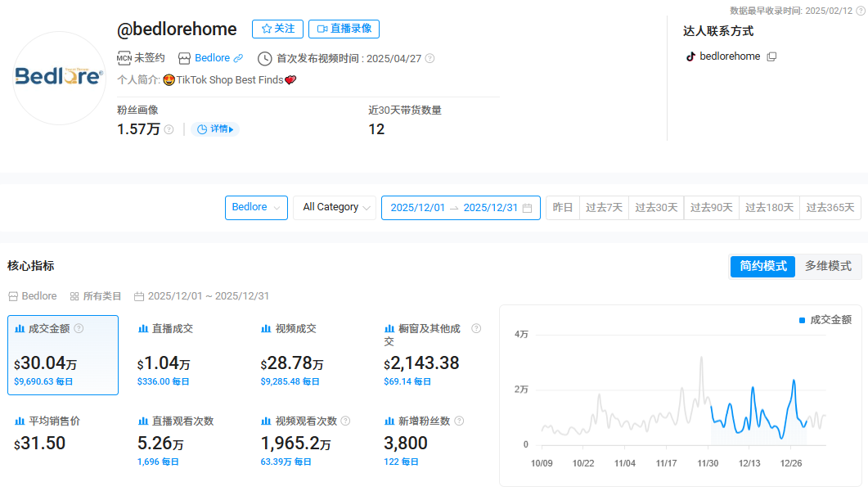This screenshot has height=491, width=868.
Task: Switch to the 过去30天 time range
Action: (x=658, y=208)
